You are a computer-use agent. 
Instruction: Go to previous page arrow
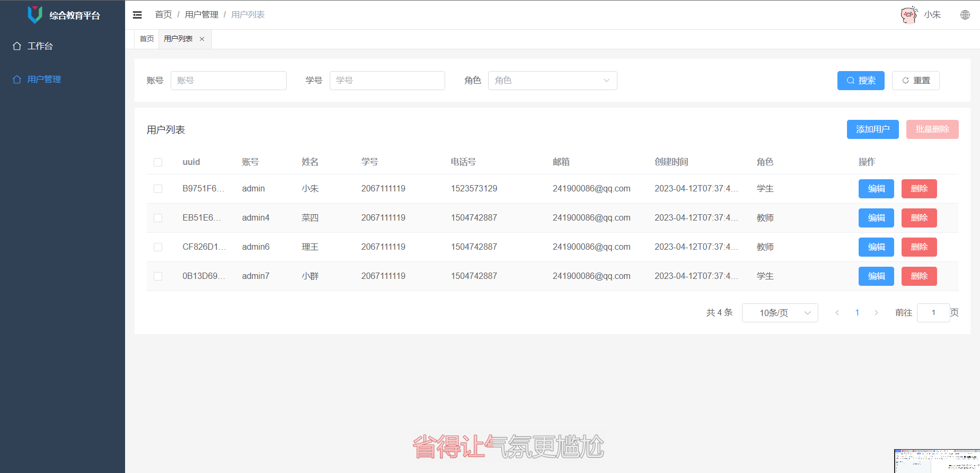point(837,313)
